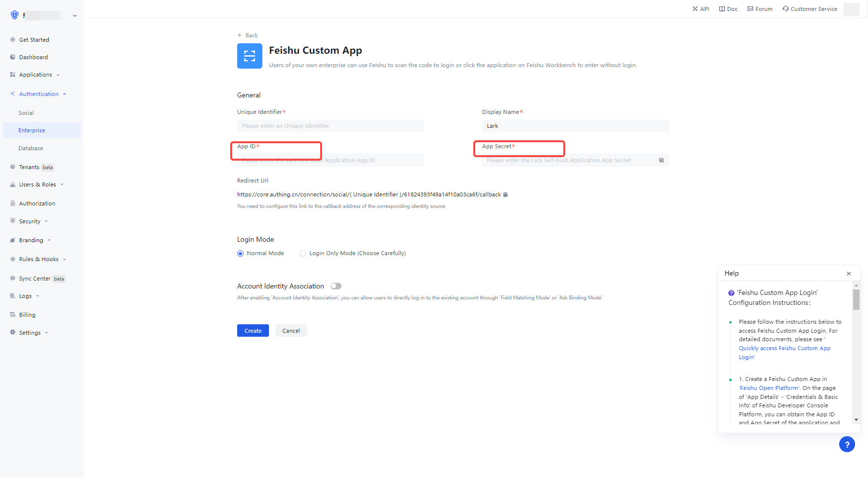This screenshot has width=868, height=478.
Task: Select Normal Mode radio button
Action: pyautogui.click(x=241, y=253)
